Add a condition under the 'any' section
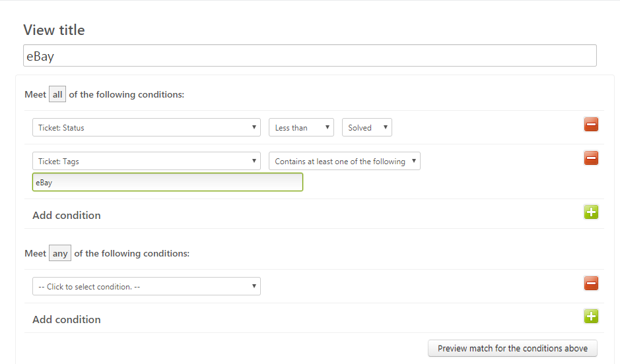620x364 pixels. click(591, 317)
